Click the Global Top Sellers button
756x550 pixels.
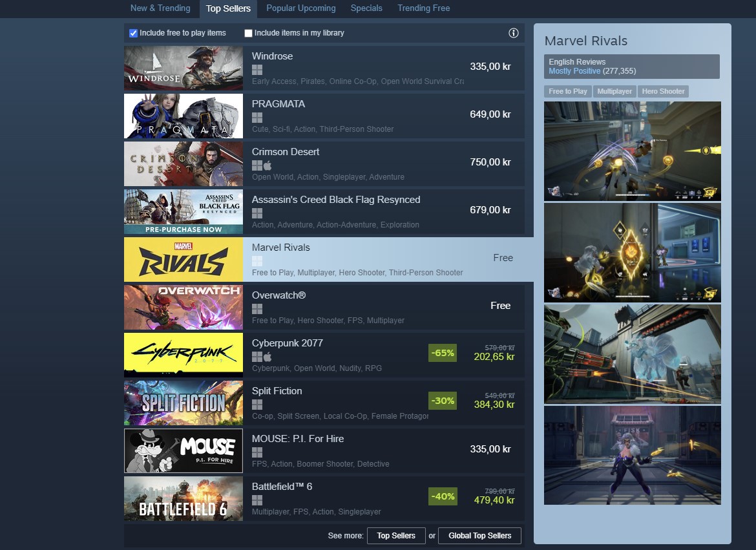click(x=479, y=536)
